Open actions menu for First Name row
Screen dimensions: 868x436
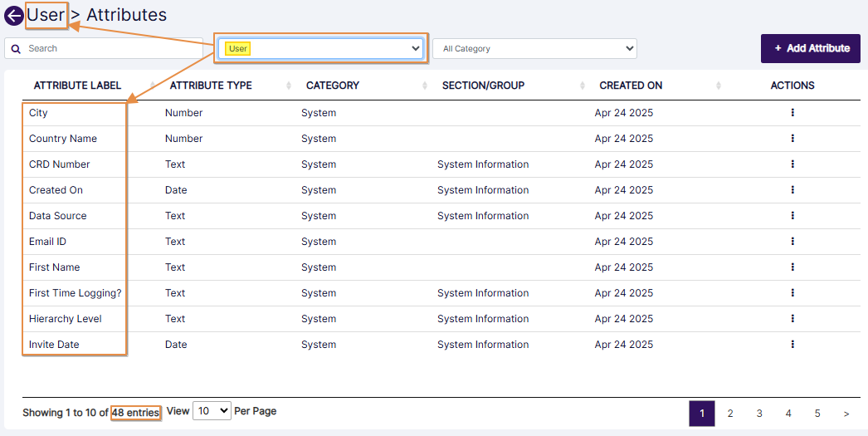[x=792, y=267]
